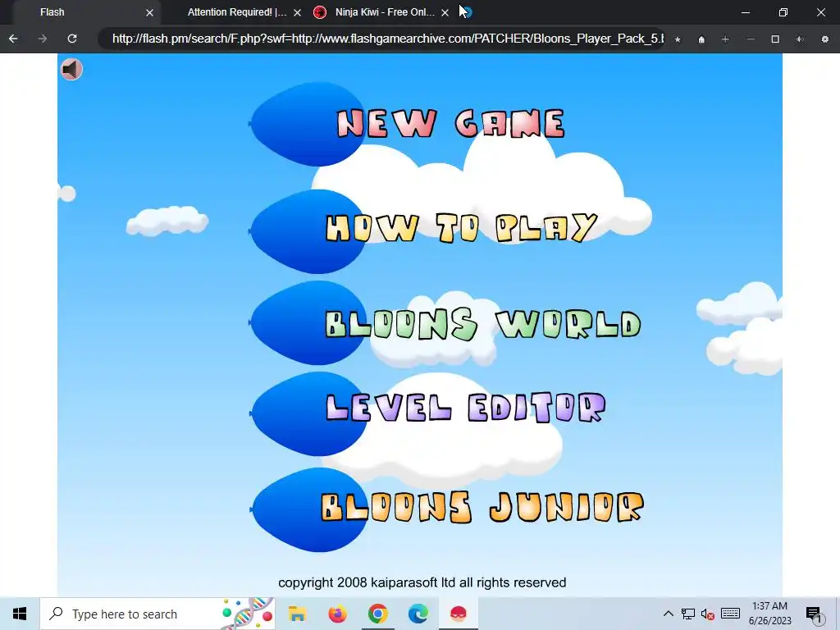Open the notification center icon

tap(814, 614)
